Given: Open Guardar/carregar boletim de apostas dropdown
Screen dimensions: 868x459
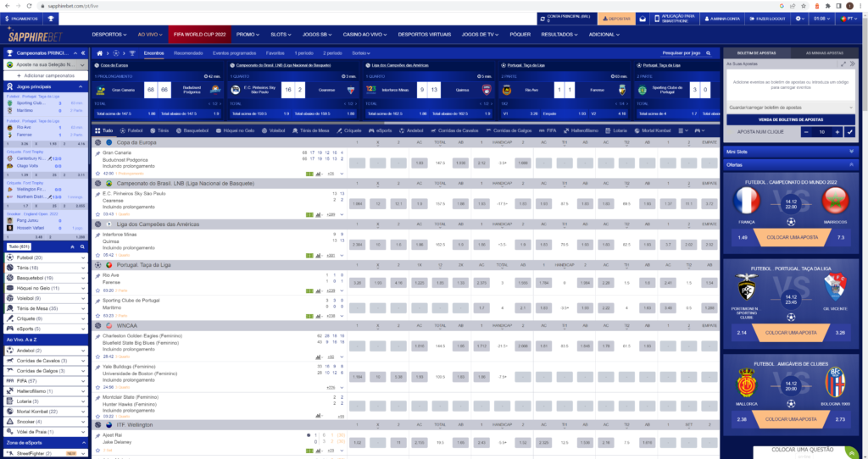Looking at the screenshot, I should point(791,108).
